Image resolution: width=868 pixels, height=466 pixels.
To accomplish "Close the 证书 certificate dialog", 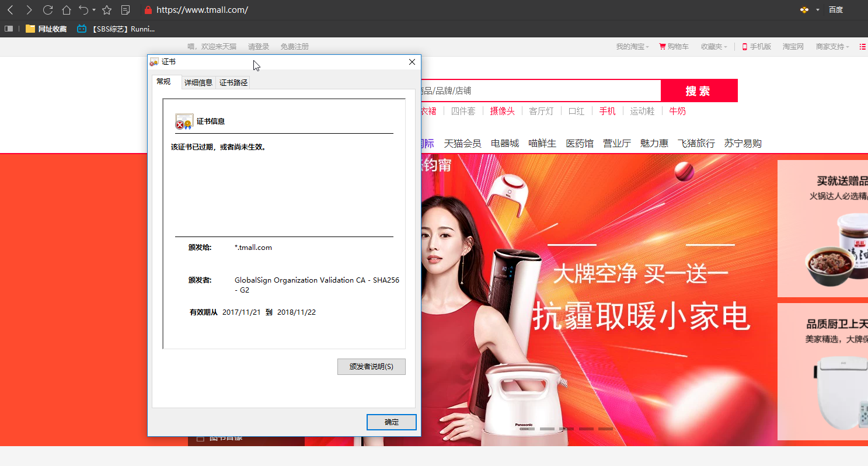I will (x=412, y=62).
